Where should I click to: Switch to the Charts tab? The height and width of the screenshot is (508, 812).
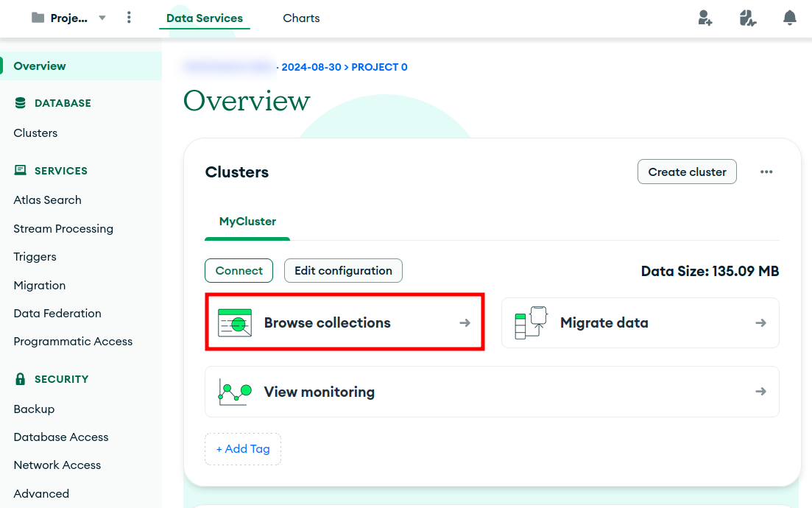[301, 18]
